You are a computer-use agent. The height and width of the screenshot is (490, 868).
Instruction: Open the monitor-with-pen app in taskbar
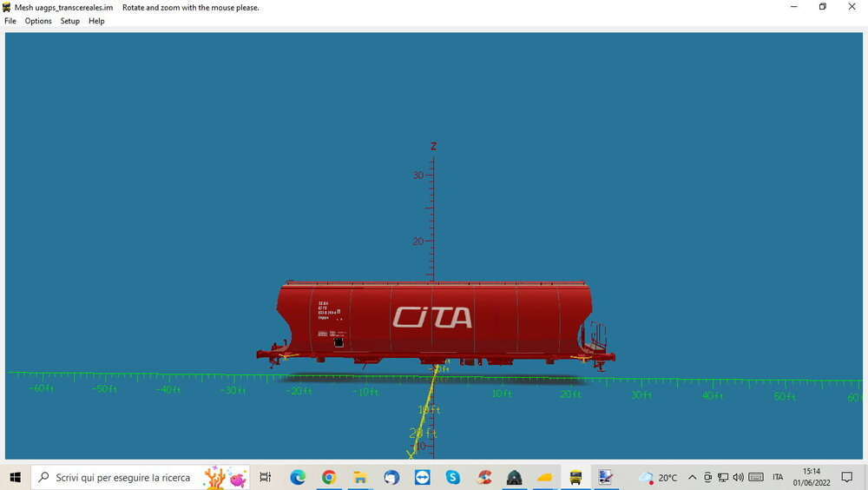pos(606,477)
